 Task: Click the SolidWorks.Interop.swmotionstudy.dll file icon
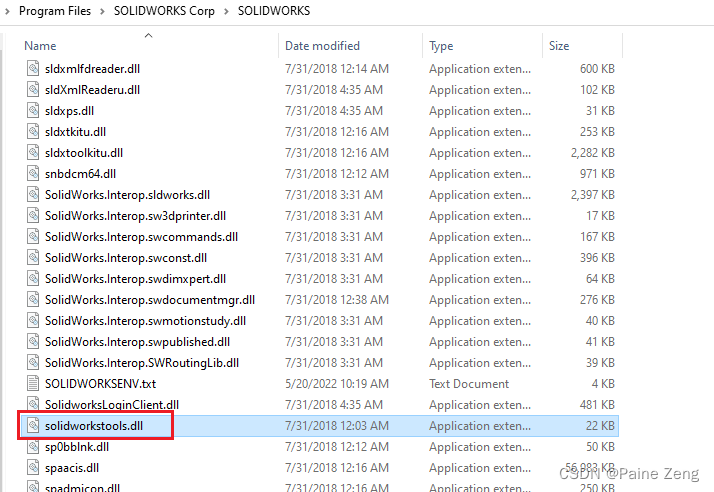pyautogui.click(x=33, y=320)
